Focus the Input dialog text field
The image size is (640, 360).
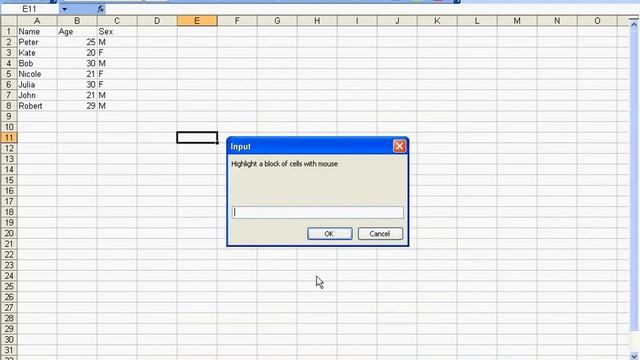click(x=318, y=212)
